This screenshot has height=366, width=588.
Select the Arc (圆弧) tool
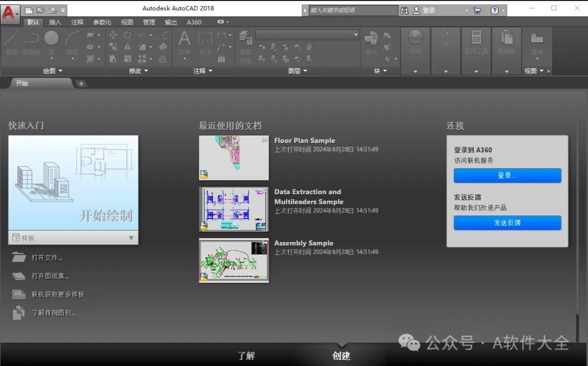pos(72,42)
